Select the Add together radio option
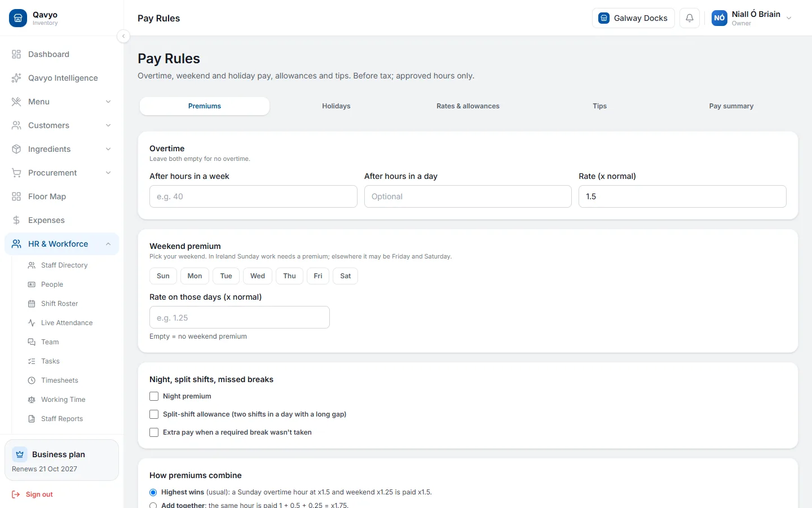 pyautogui.click(x=153, y=505)
